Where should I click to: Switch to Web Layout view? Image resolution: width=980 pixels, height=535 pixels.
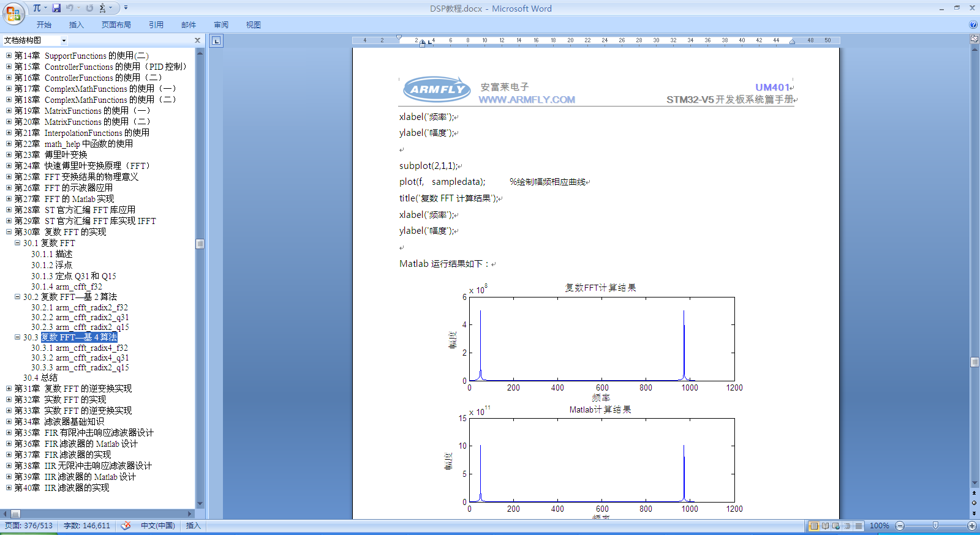coord(836,526)
